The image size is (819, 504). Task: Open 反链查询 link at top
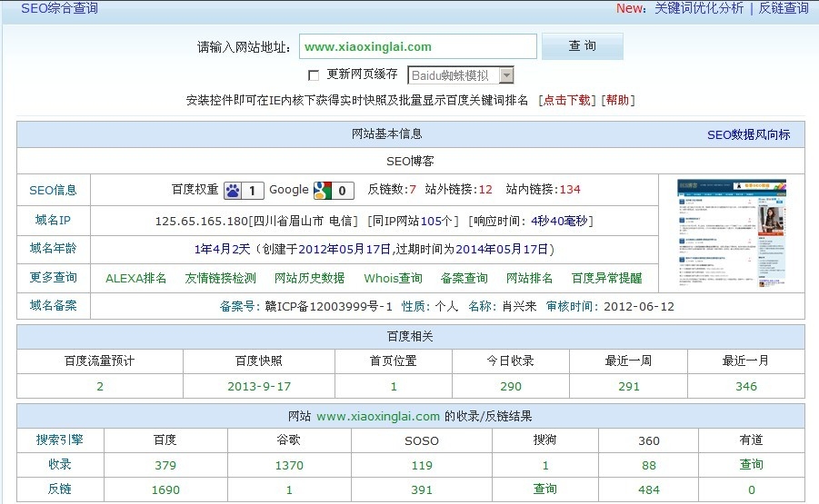[x=783, y=8]
